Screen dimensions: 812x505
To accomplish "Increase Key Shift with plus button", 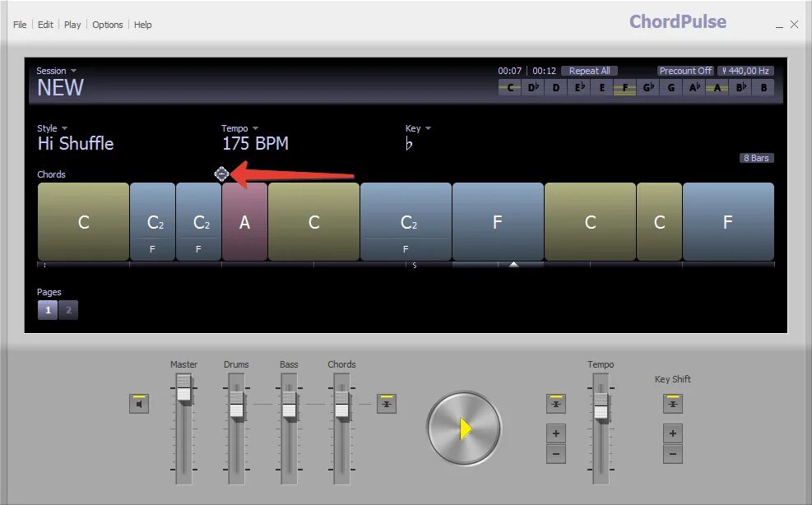I will tap(673, 433).
